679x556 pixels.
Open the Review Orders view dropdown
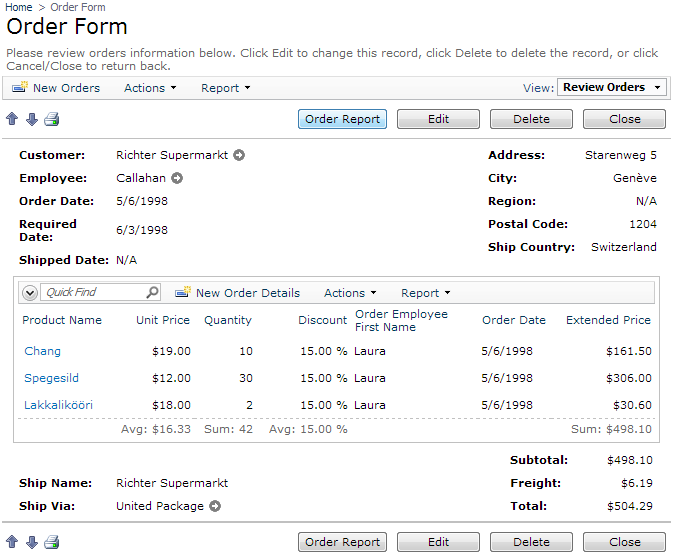tap(611, 88)
